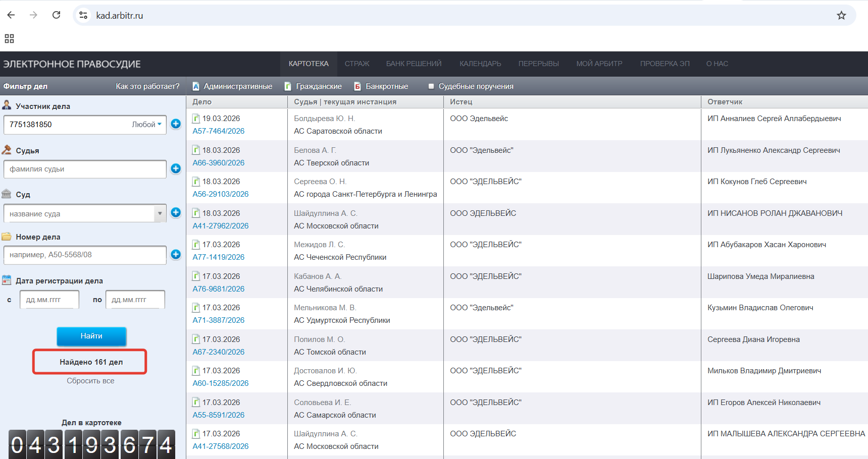The height and width of the screenshot is (459, 868).
Task: Click the plus icon next to participant field
Action: [176, 124]
